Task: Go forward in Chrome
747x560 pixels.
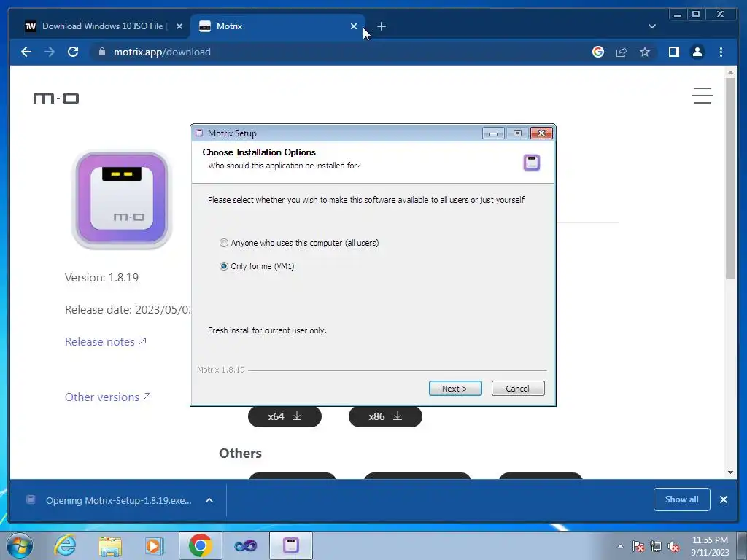Action: pyautogui.click(x=50, y=52)
